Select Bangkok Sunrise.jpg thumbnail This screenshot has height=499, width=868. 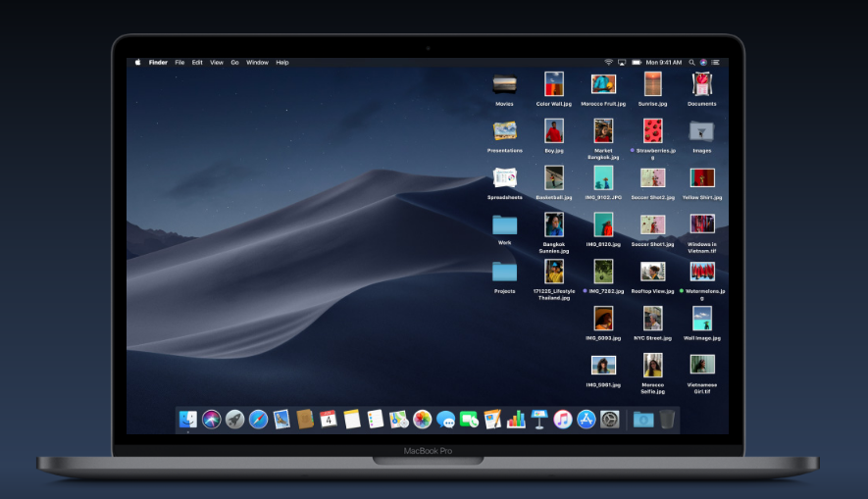tap(553, 225)
